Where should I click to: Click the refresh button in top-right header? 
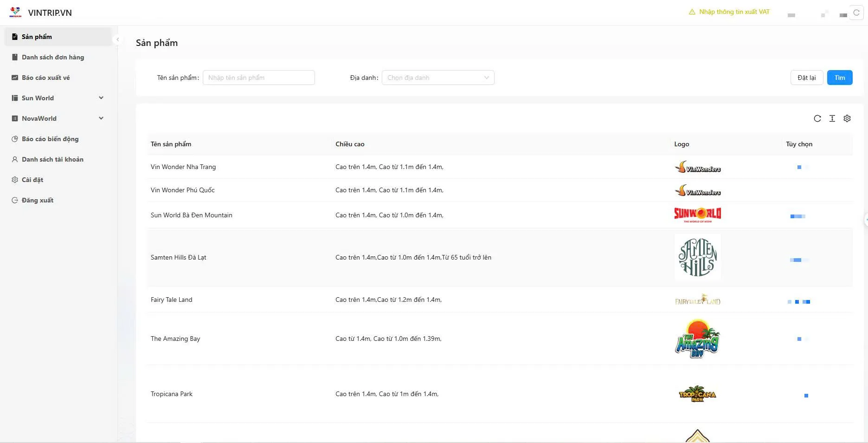click(x=856, y=13)
